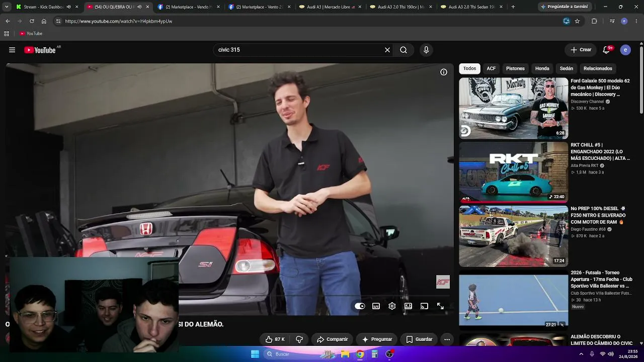The height and width of the screenshot is (362, 644).
Task: Open Ford Galaxie 500 video thumbnail
Action: (x=513, y=108)
